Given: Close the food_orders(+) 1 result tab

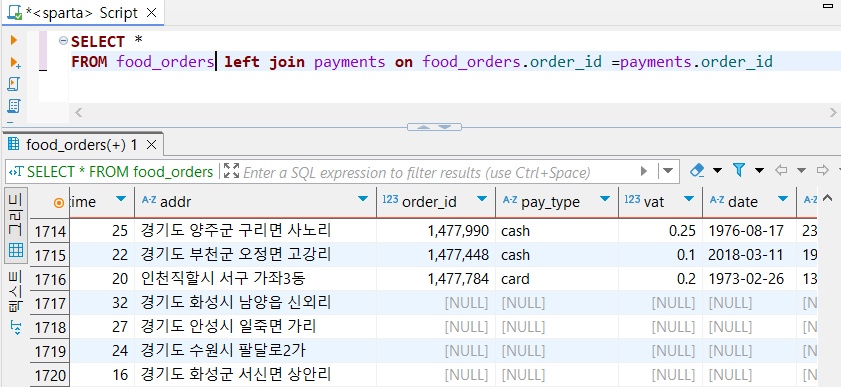Looking at the screenshot, I should coord(152,144).
